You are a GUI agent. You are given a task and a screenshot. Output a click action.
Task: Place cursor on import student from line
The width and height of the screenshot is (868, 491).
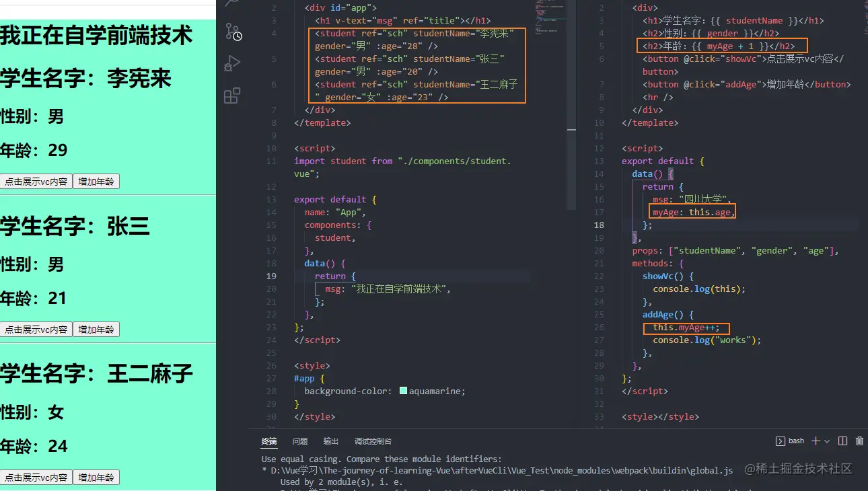click(402, 161)
